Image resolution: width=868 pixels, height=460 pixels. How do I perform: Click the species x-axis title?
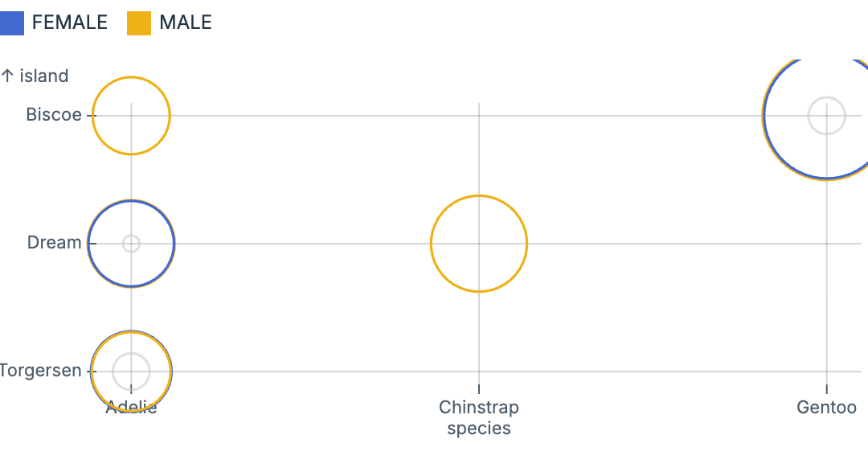(478, 428)
